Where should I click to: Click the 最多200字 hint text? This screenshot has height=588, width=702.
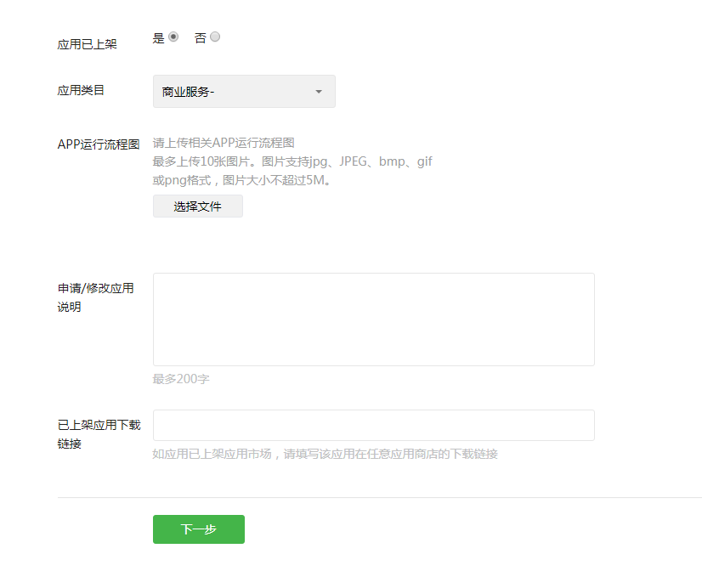click(181, 379)
